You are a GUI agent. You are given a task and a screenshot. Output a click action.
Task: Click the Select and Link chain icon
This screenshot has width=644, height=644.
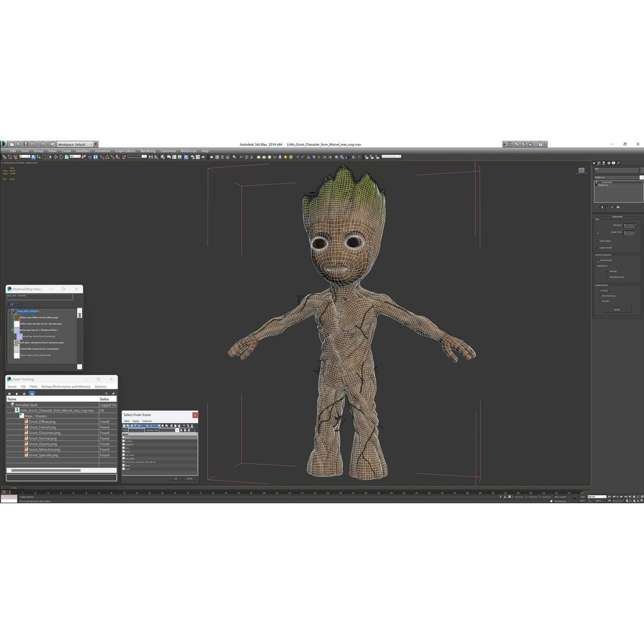click(x=5, y=157)
